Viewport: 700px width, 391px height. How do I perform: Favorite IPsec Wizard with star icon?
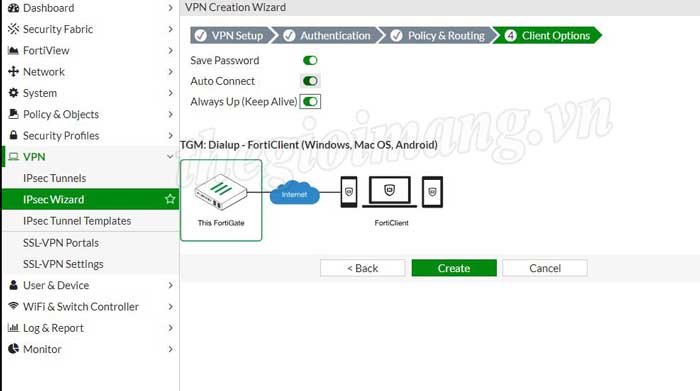(170, 199)
